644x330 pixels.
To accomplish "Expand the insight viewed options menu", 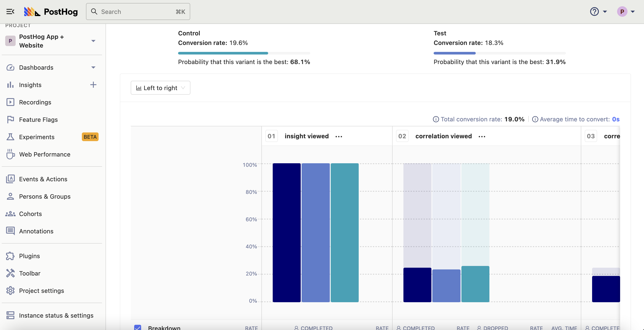I will (x=339, y=136).
